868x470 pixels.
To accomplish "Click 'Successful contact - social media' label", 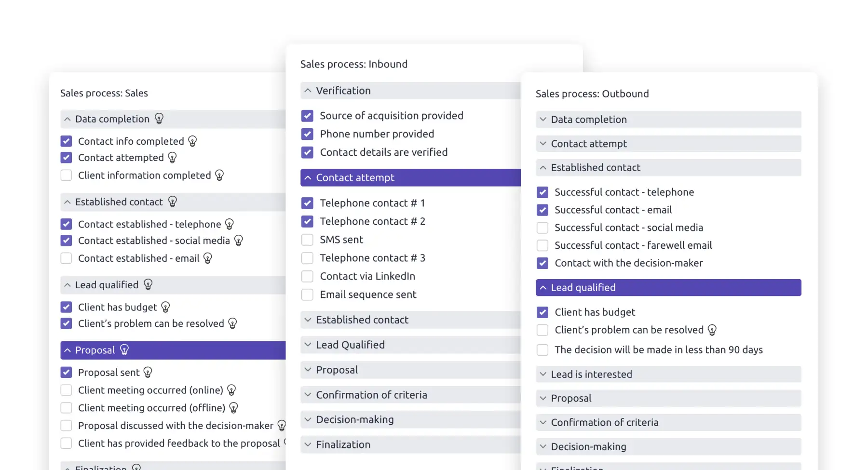I will [629, 228].
